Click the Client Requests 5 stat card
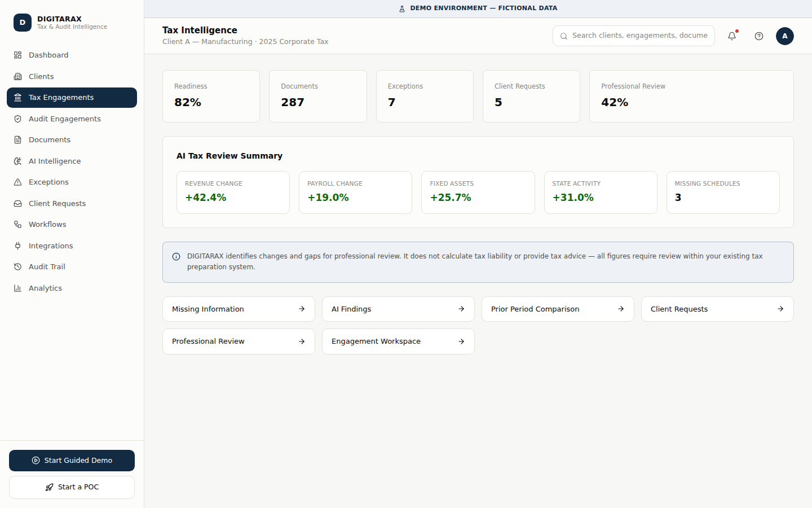Viewport: 812px width, 508px height. coord(531,96)
